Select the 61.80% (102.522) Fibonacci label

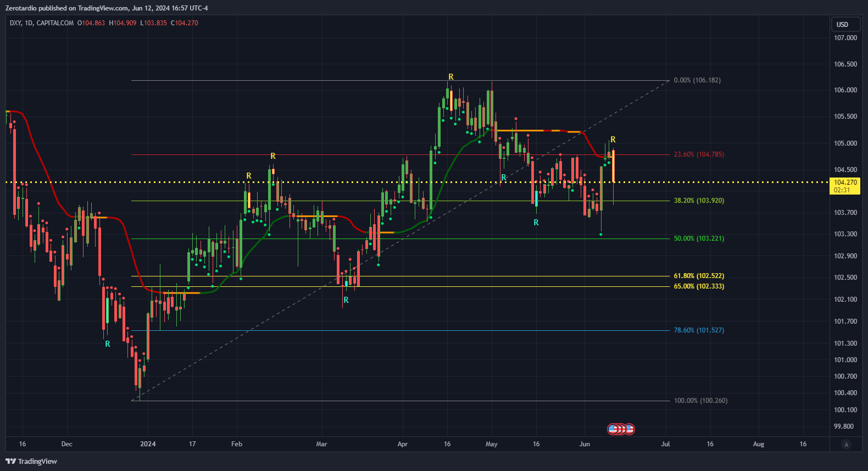click(699, 276)
